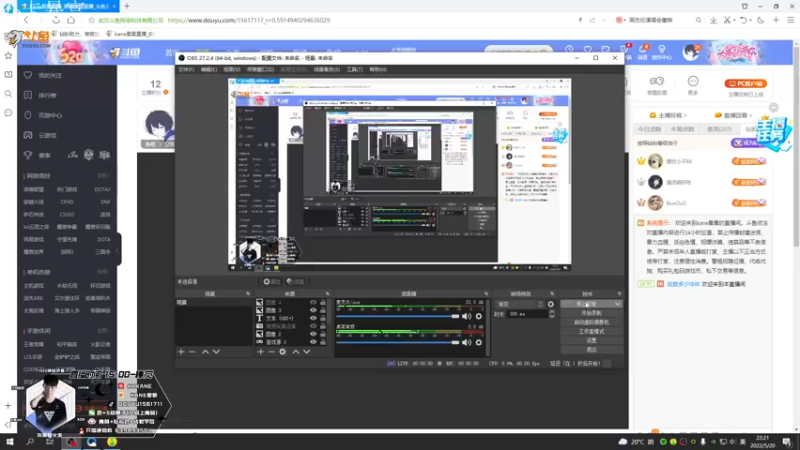Screen dimensions: 800x450
Task: Open Filters for the selected OBS source
Action: click(295, 282)
